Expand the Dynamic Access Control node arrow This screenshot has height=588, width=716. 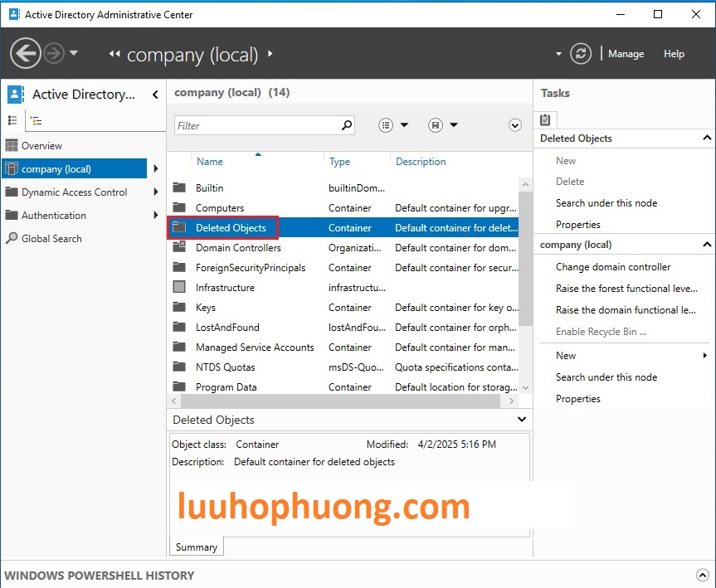pyautogui.click(x=155, y=192)
